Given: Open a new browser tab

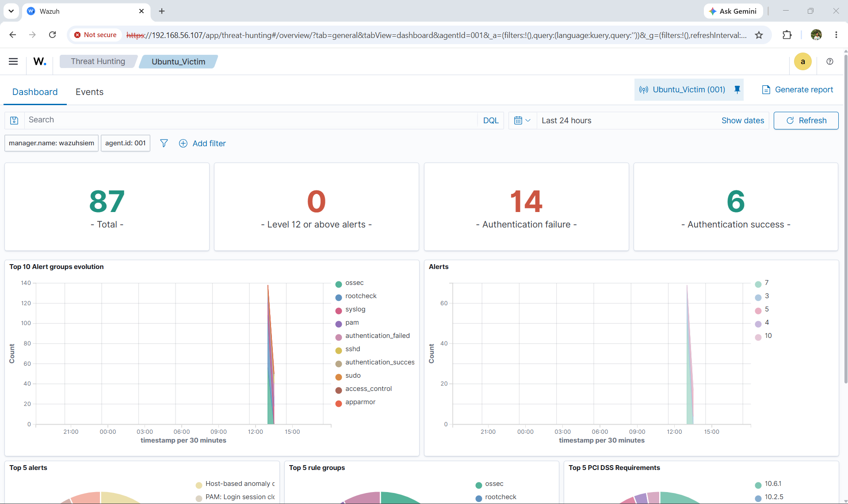Looking at the screenshot, I should pos(162,11).
